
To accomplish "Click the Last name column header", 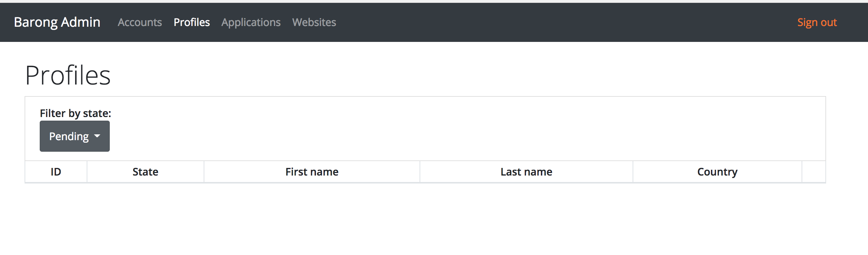I will point(526,172).
